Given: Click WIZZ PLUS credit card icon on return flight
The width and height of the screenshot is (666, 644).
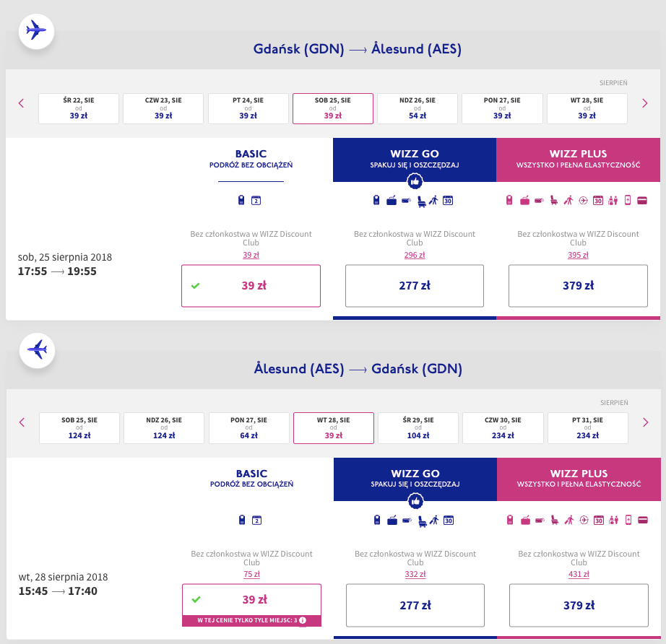Looking at the screenshot, I should pyautogui.click(x=643, y=520).
